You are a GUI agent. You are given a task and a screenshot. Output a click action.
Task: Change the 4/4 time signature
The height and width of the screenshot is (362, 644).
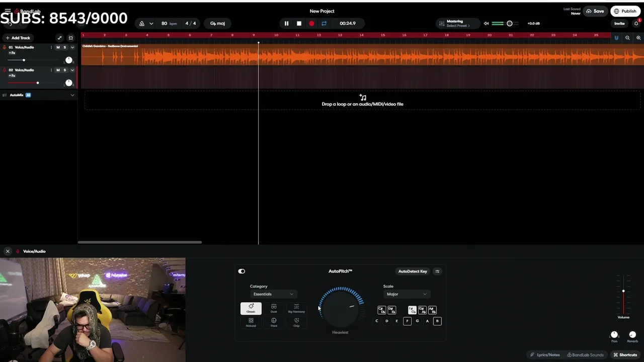191,24
